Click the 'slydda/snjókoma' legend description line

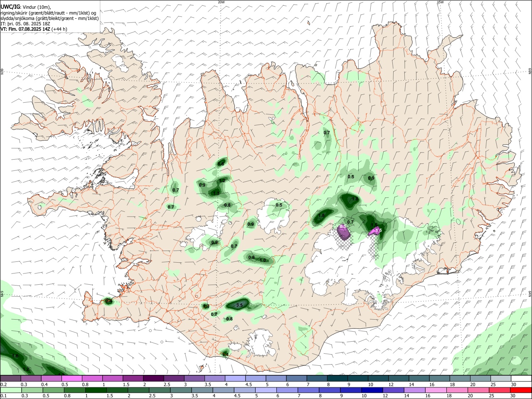49,18
